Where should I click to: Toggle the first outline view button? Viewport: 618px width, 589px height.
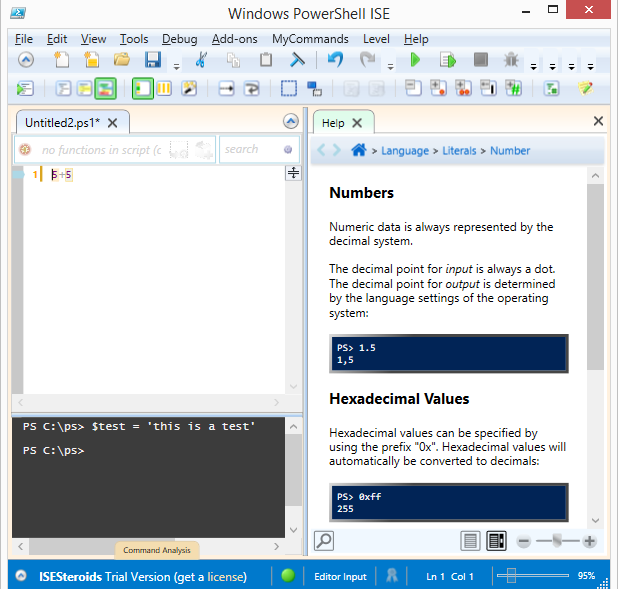point(63,88)
